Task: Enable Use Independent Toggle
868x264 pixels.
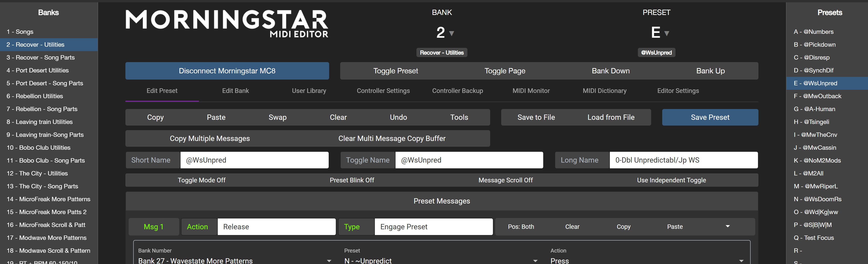Action: [671, 180]
